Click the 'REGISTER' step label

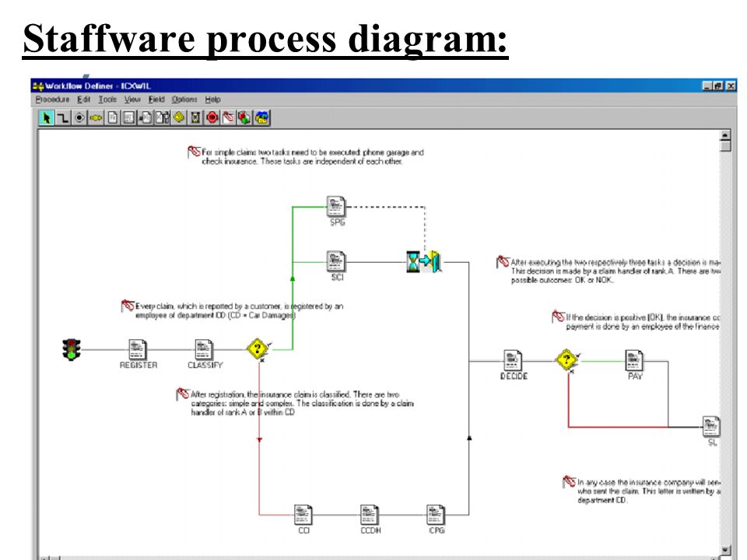click(139, 366)
